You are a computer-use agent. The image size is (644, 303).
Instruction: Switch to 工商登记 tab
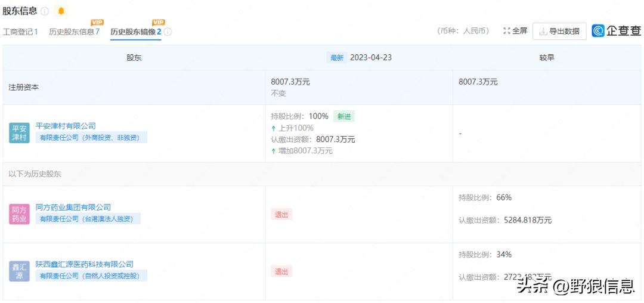coord(20,32)
